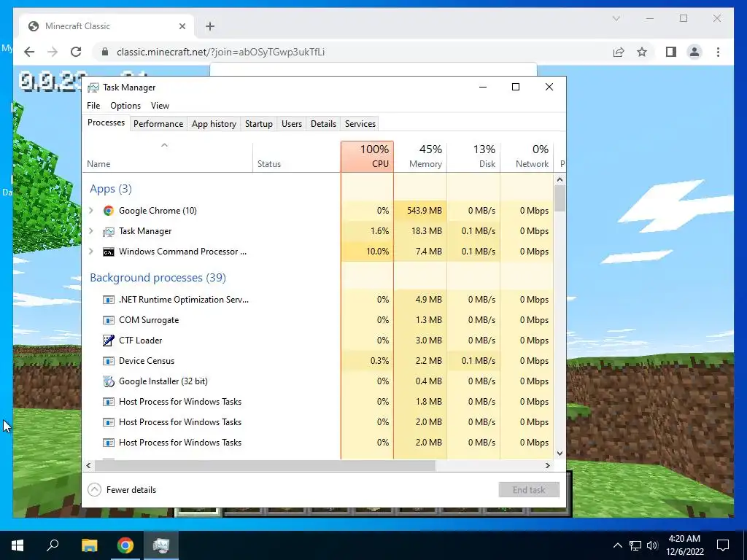View site information via the lock icon
Screen dimensions: 747x560
[105, 52]
